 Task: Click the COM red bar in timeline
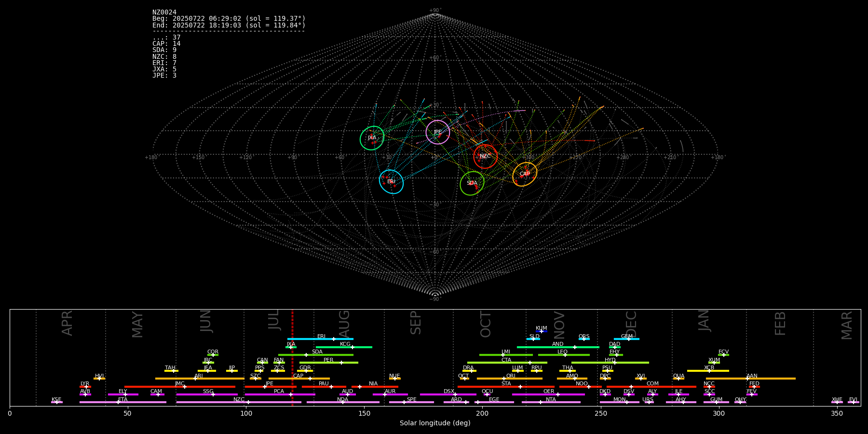click(652, 387)
